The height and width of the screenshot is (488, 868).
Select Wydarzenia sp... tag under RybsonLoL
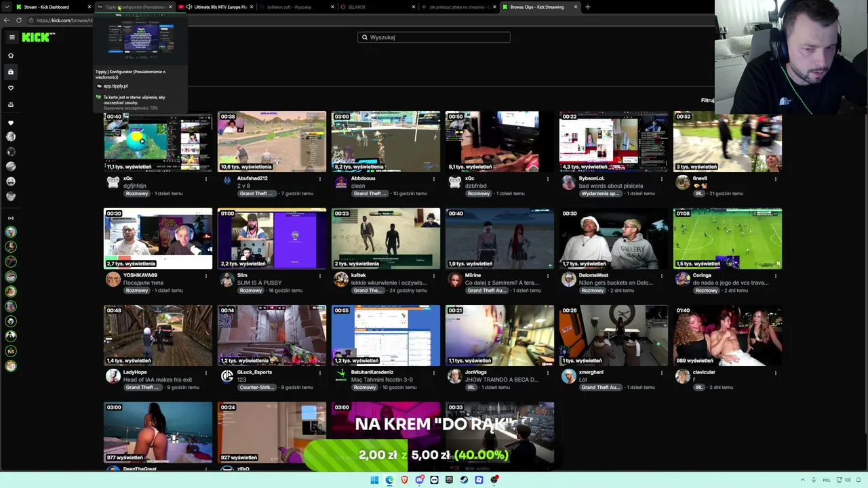click(600, 194)
